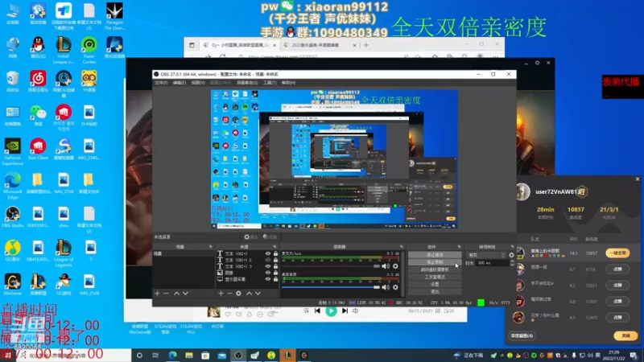The width and height of the screenshot is (644, 362).
Task: Toggle lock on Text (GDI+) 2 source
Action: pos(275,260)
